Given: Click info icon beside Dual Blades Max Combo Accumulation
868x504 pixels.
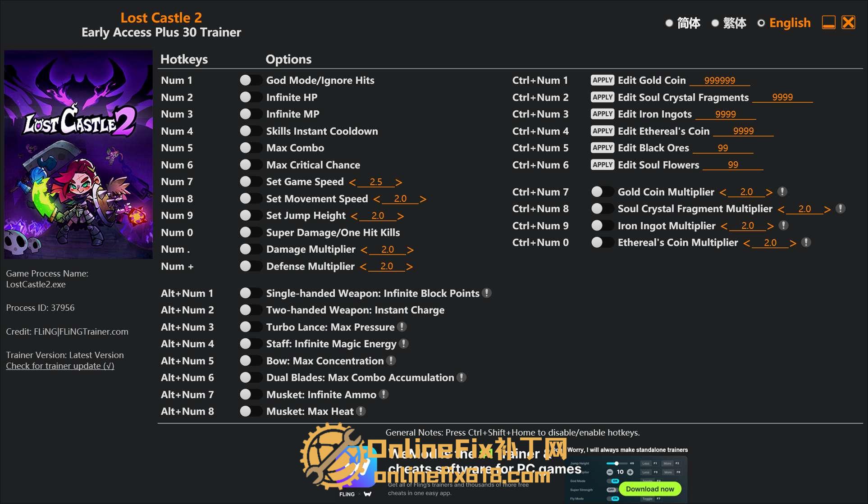Looking at the screenshot, I should pos(461,377).
